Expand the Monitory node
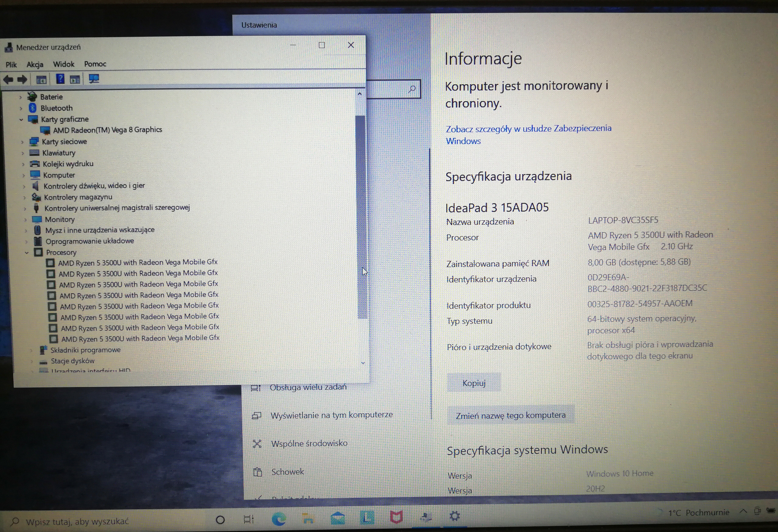 [25, 220]
